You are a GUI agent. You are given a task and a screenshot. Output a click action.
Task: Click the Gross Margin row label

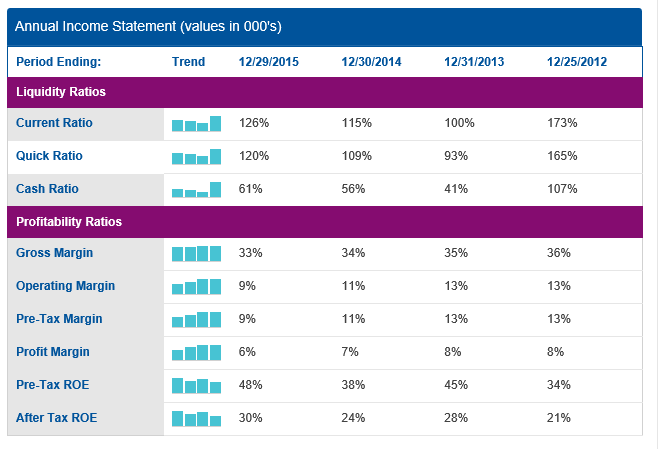point(53,253)
